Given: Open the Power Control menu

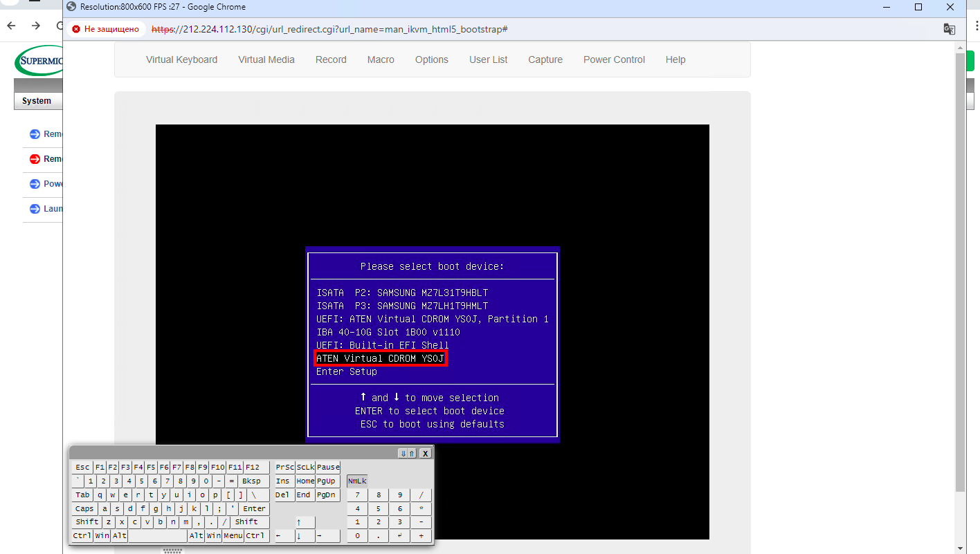Looking at the screenshot, I should (x=614, y=59).
